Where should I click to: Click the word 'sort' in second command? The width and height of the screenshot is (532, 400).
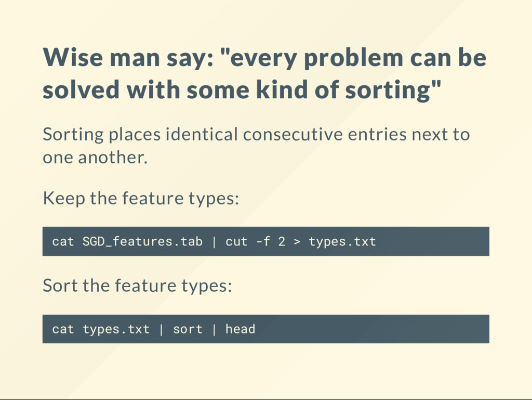(188, 329)
